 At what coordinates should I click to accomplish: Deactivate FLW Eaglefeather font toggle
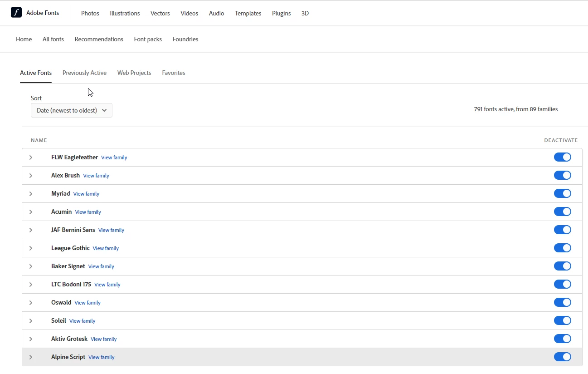click(x=562, y=157)
